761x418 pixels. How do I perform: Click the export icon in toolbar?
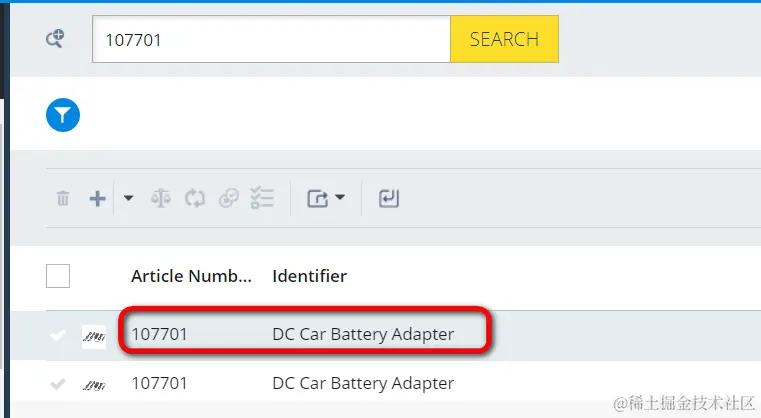(x=318, y=198)
